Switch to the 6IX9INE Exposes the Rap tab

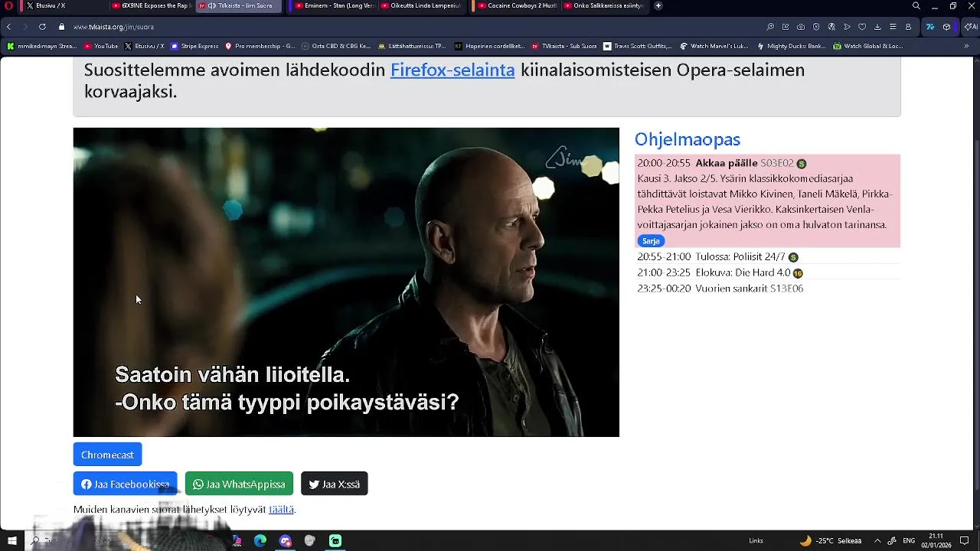point(150,6)
